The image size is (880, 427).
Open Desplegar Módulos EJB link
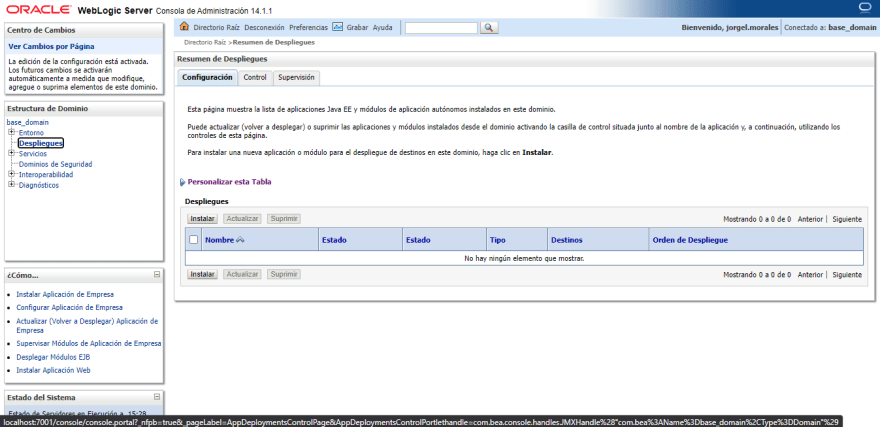53,357
